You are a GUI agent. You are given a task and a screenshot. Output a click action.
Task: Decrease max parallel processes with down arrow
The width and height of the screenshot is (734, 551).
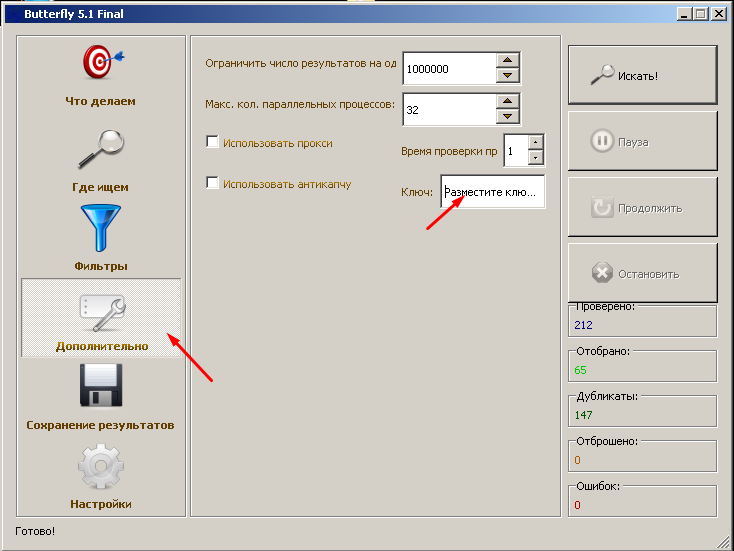pos(508,117)
